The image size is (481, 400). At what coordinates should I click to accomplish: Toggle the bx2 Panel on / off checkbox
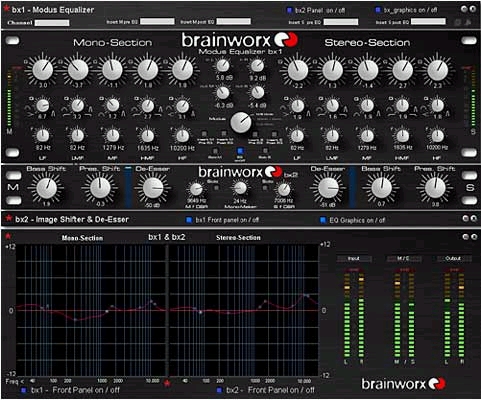[x=289, y=10]
